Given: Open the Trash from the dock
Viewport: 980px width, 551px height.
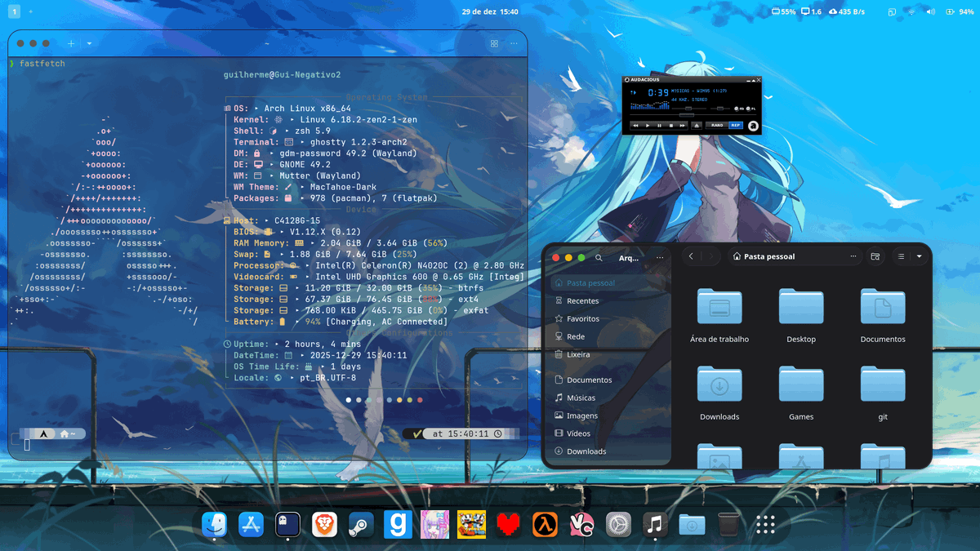Looking at the screenshot, I should click(728, 525).
